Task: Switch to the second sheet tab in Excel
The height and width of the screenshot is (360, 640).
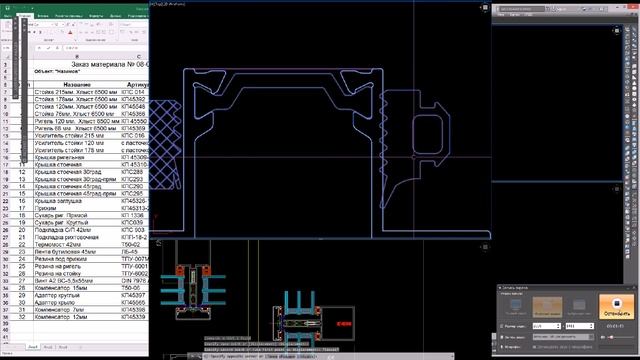Action: pos(48,347)
